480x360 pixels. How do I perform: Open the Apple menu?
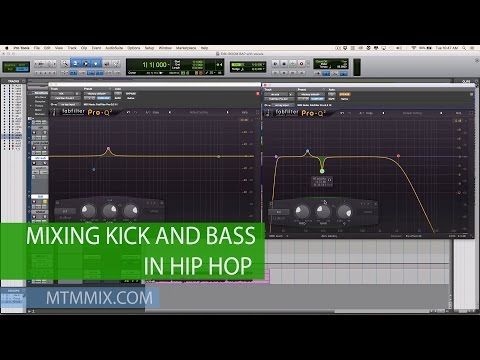pos(6,48)
